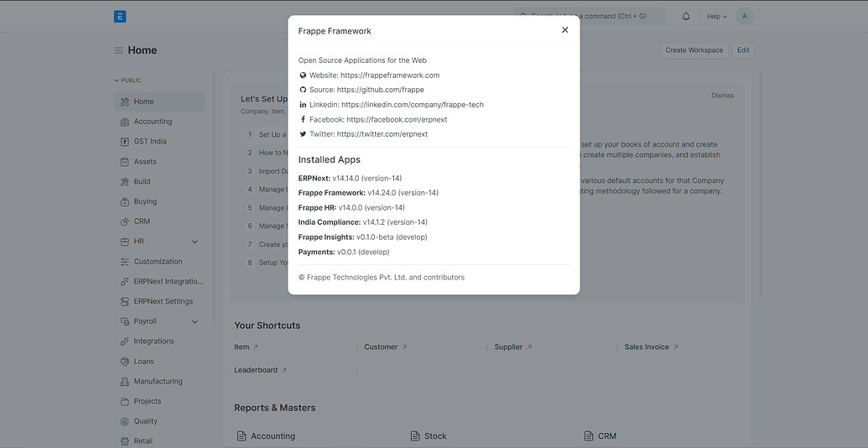Close the Frappe Framework dialog
868x448 pixels.
pyautogui.click(x=564, y=30)
